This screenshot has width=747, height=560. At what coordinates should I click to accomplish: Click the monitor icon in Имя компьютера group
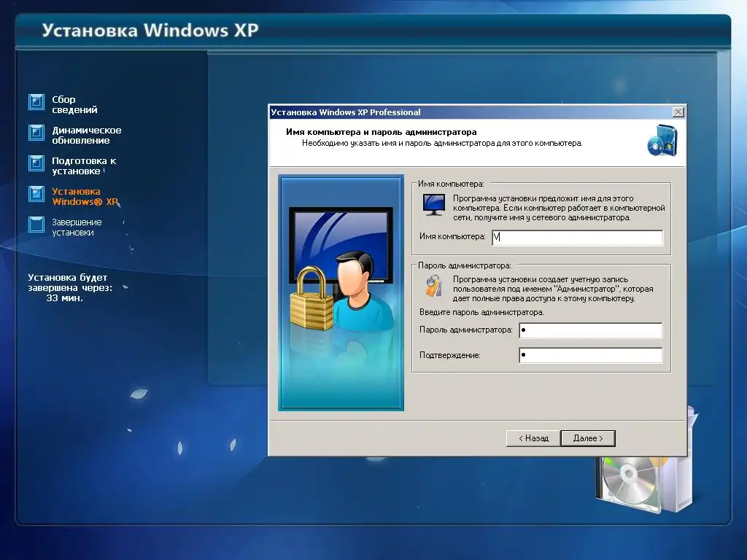tap(433, 205)
